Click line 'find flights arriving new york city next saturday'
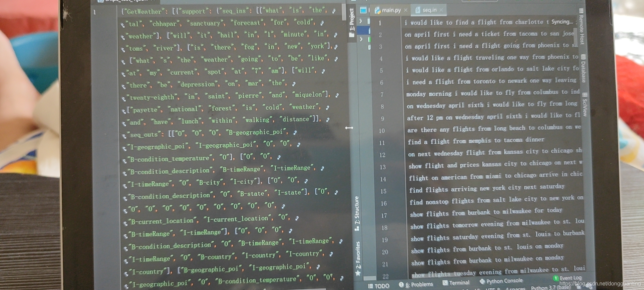Viewport: 644px width, 290px height. click(x=487, y=188)
